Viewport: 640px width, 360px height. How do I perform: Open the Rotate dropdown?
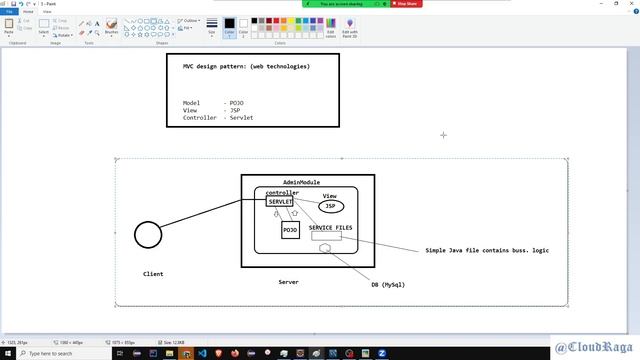[x=63, y=35]
